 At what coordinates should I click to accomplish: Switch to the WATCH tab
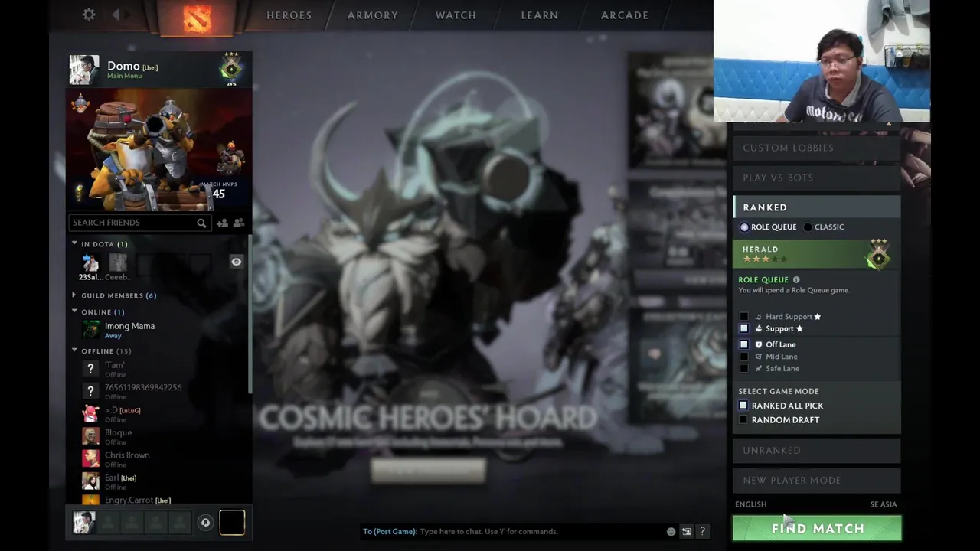[x=456, y=15]
